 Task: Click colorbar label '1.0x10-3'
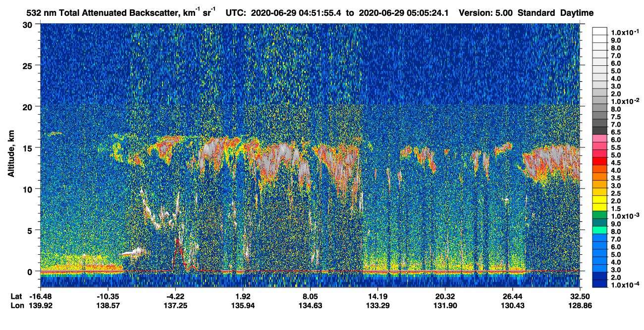[x=625, y=216]
